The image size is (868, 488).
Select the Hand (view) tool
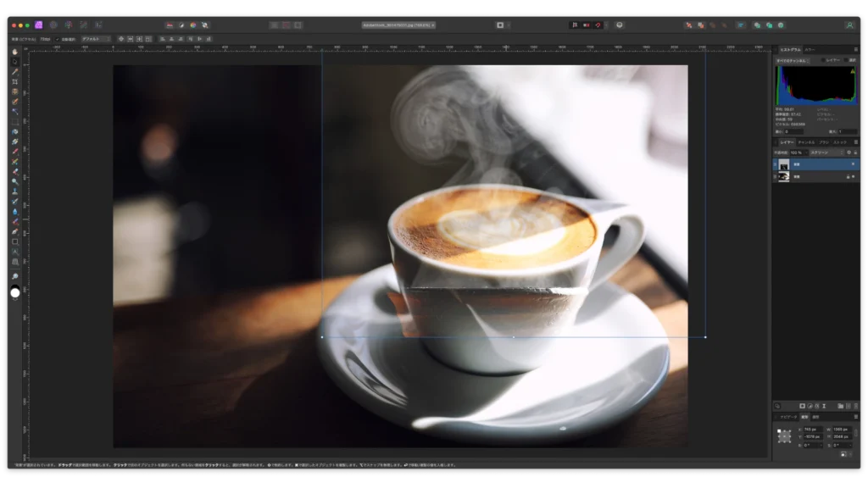pyautogui.click(x=15, y=52)
